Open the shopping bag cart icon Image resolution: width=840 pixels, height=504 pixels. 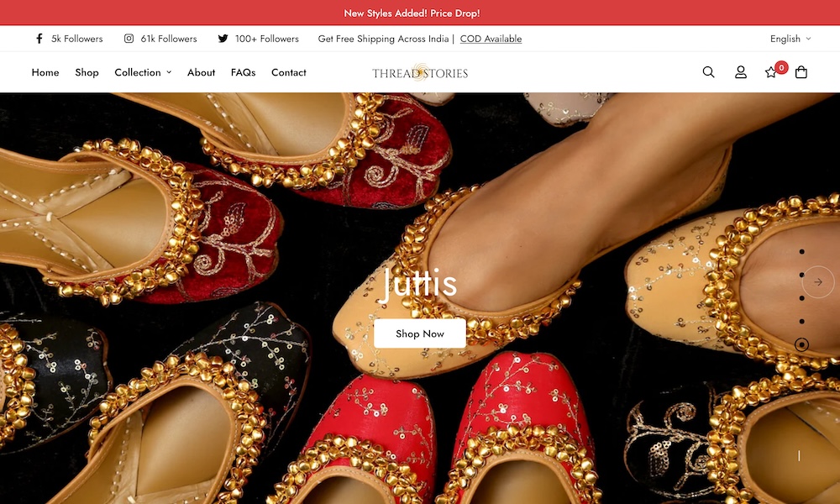(x=801, y=72)
